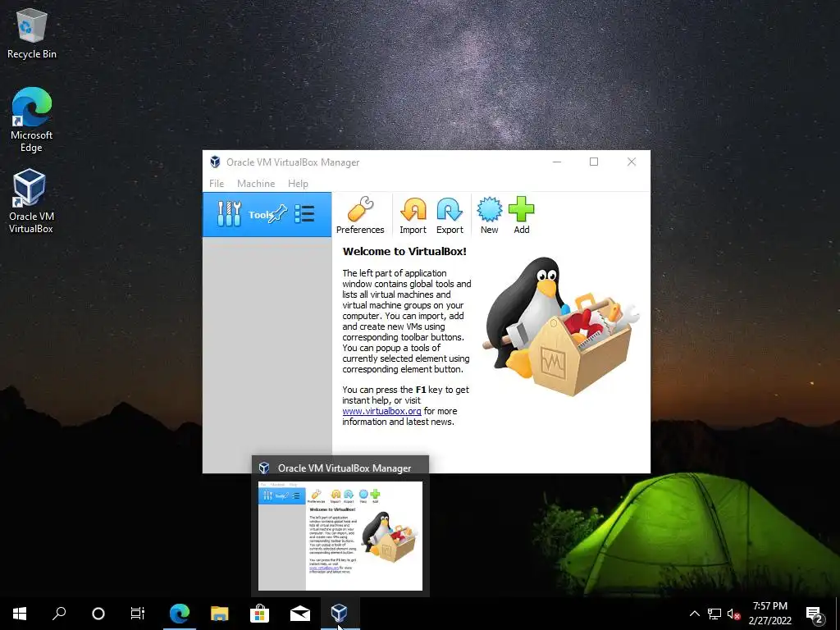Create a New virtual machine
The height and width of the screenshot is (630, 840).
[x=489, y=216]
